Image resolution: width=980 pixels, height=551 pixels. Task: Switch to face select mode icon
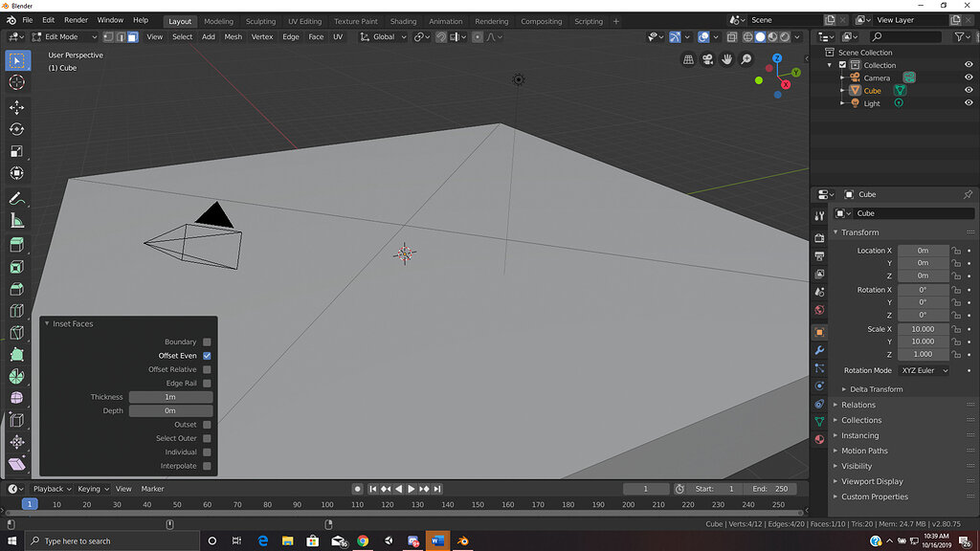(132, 36)
